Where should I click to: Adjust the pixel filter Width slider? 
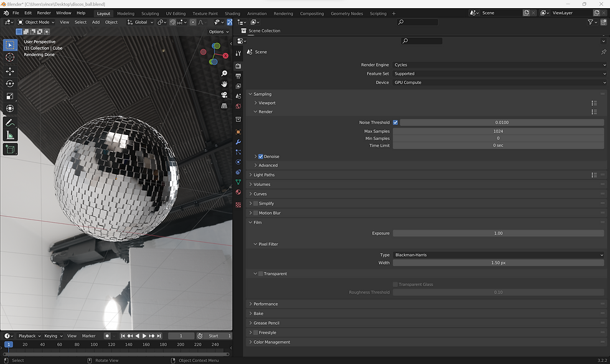(x=499, y=263)
